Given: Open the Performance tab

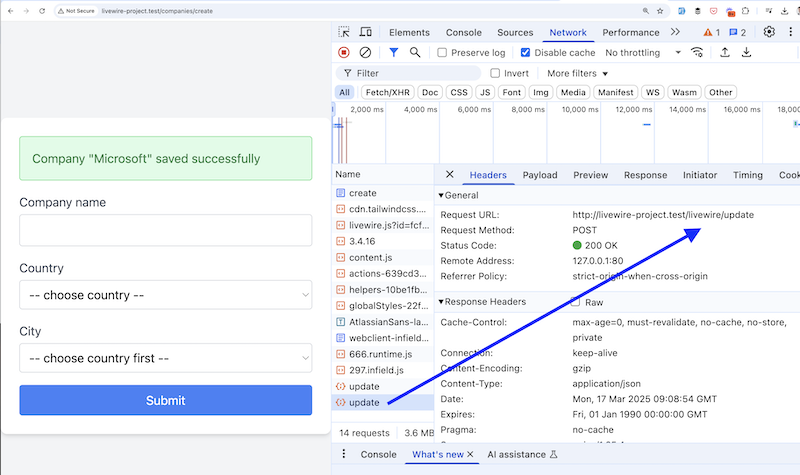Looking at the screenshot, I should 631,32.
